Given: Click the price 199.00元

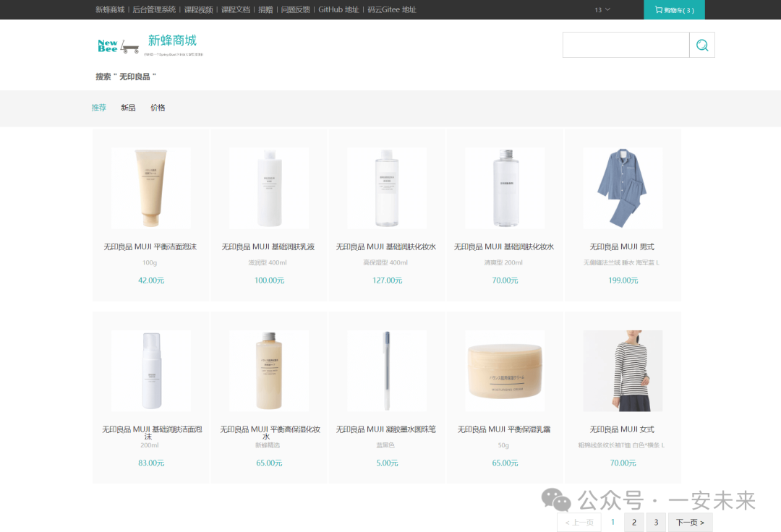Looking at the screenshot, I should (623, 280).
